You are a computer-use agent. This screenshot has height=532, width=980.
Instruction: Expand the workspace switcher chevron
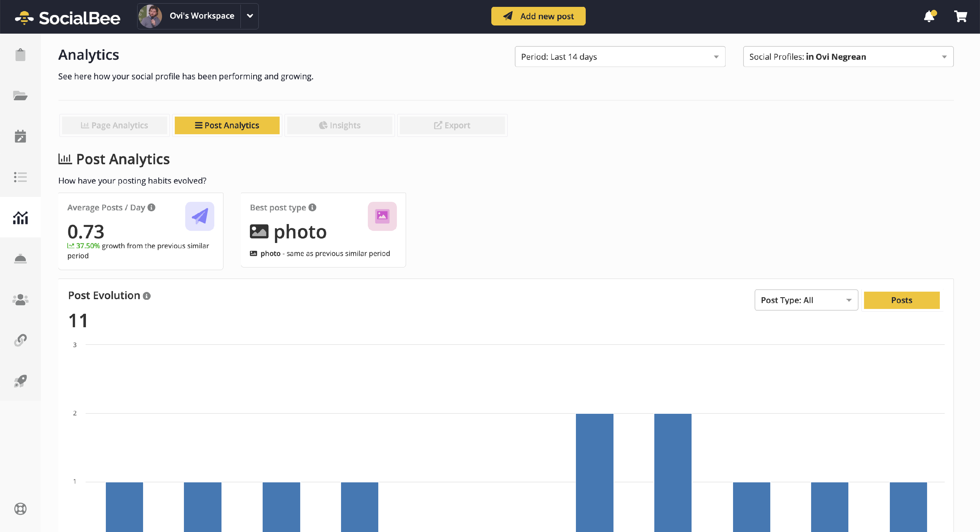(250, 16)
